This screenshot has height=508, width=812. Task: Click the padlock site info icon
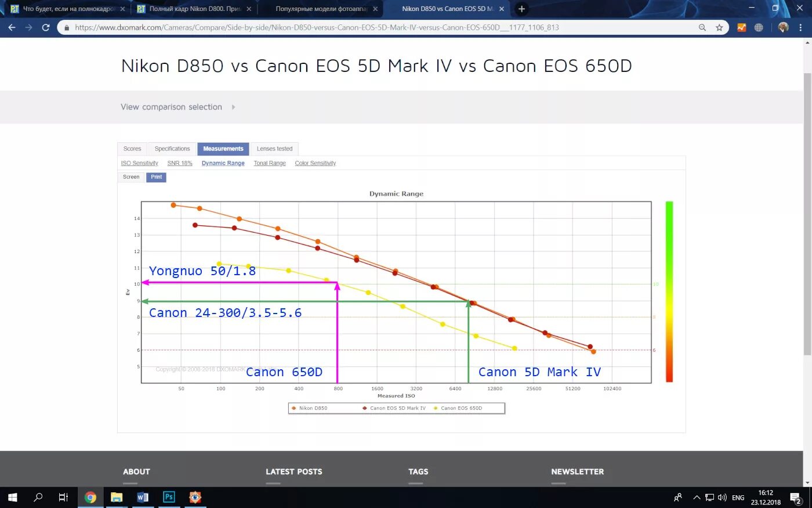point(67,27)
